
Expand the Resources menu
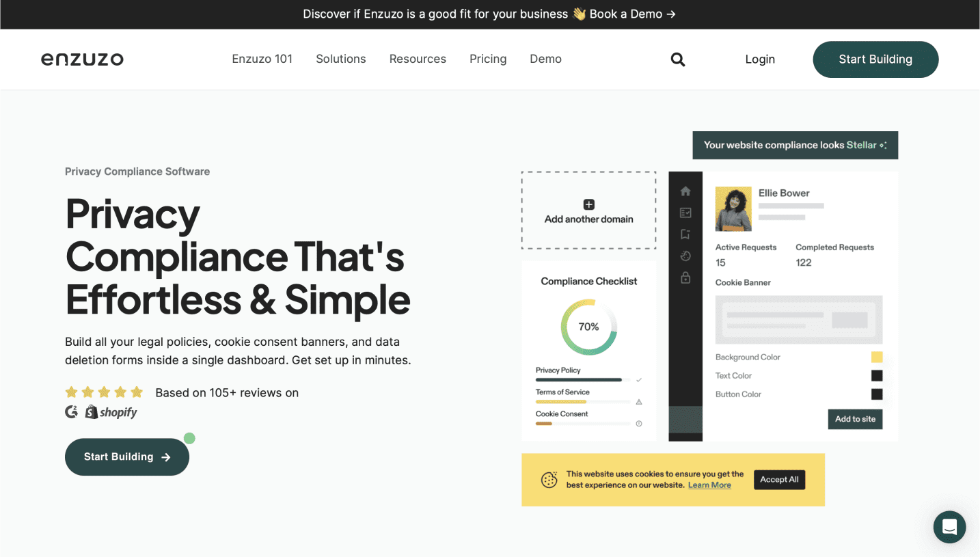[x=418, y=59]
